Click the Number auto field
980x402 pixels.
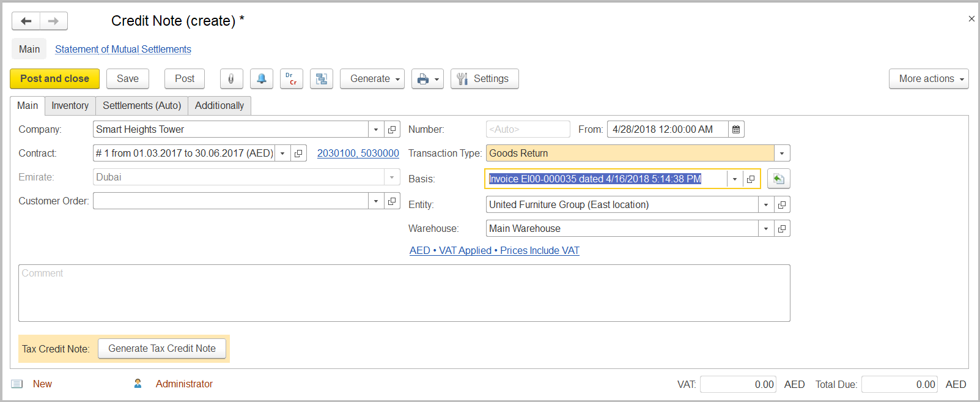pyautogui.click(x=528, y=129)
